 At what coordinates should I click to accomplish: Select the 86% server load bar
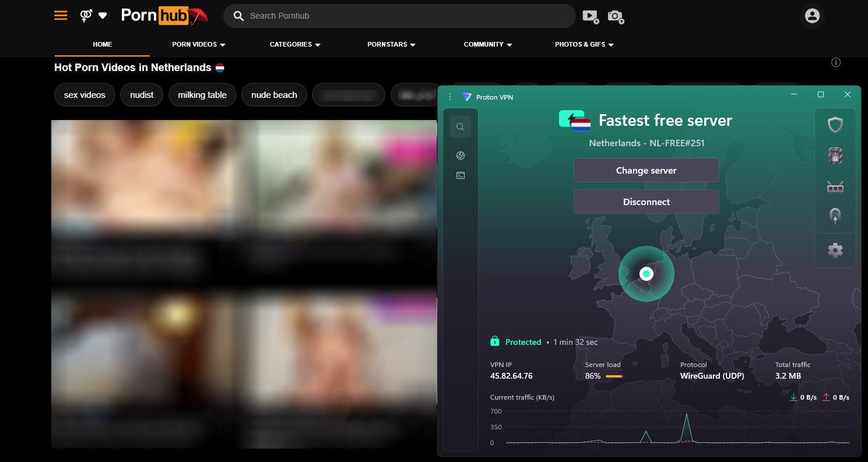pos(613,376)
